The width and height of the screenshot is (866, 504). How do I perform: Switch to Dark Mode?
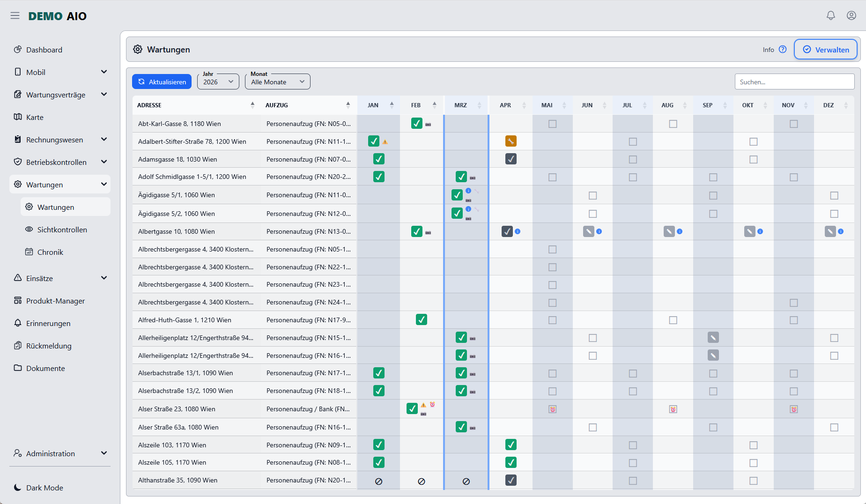(38, 488)
